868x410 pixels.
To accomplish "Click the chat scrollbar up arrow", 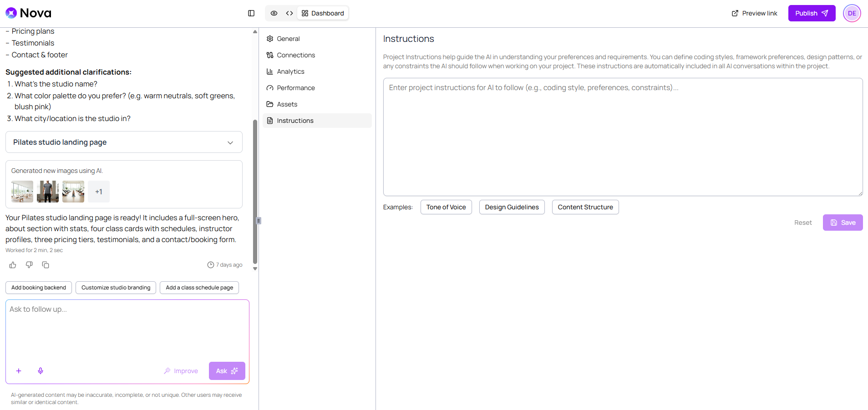I will point(255,32).
